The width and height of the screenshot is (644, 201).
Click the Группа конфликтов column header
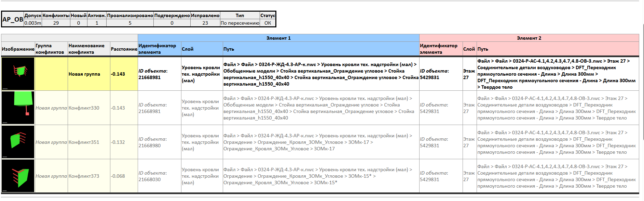(x=51, y=49)
